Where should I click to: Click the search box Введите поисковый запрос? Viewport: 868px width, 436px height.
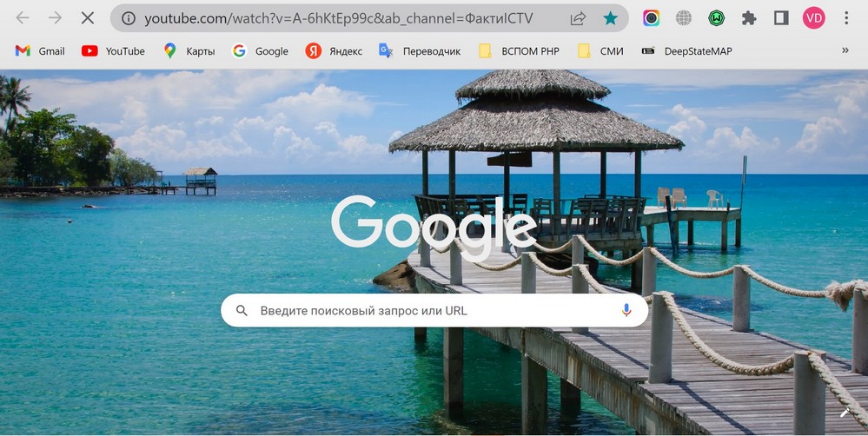[434, 310]
